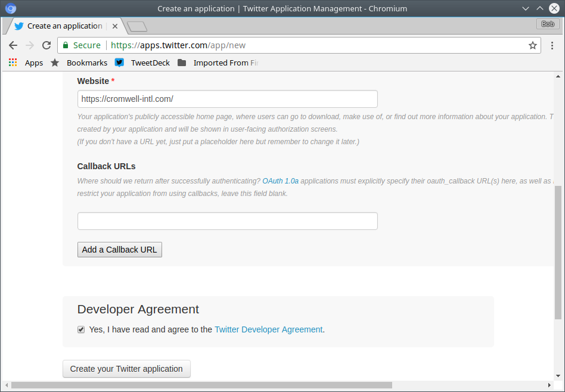Viewport: 565px width, 392px height.
Task: Click the scroll left arrow
Action: click(x=6, y=385)
